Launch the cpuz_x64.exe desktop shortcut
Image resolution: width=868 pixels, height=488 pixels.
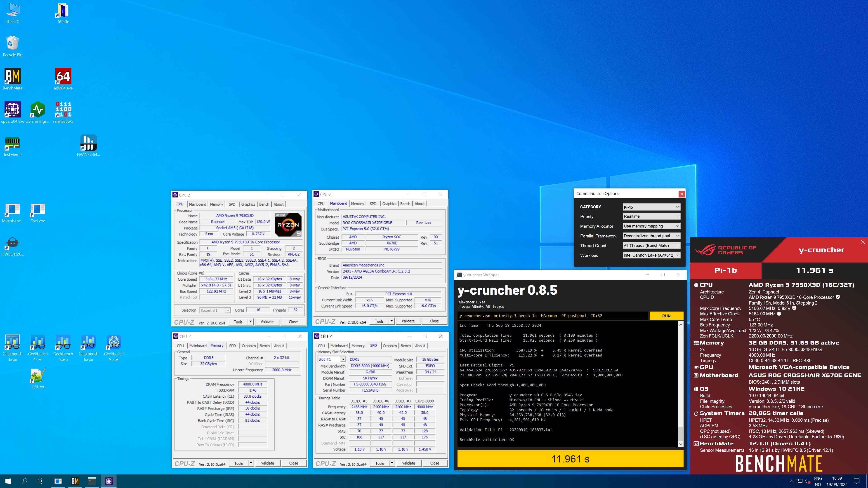[x=12, y=113]
